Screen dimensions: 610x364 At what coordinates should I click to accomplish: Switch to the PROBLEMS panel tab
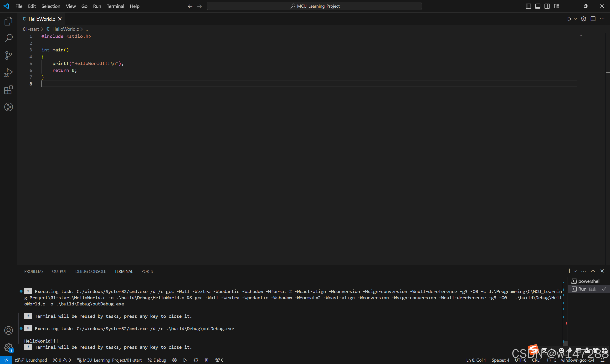[34, 271]
